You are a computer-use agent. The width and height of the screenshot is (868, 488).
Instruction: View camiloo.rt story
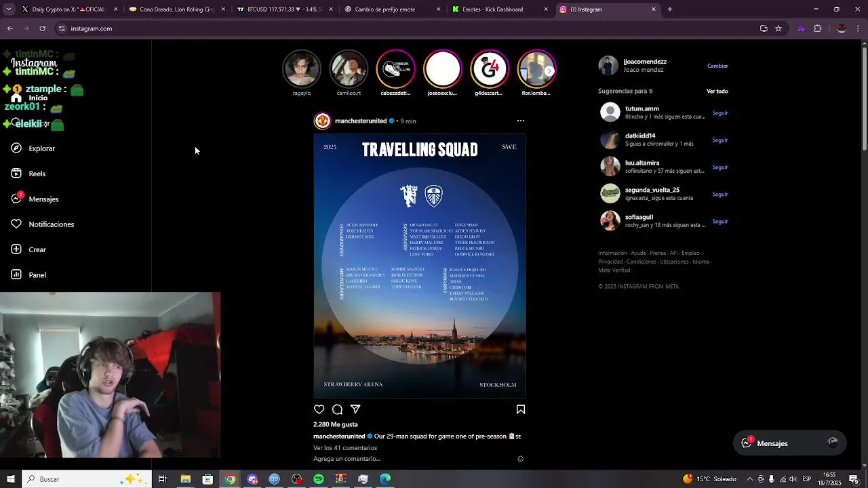point(349,68)
